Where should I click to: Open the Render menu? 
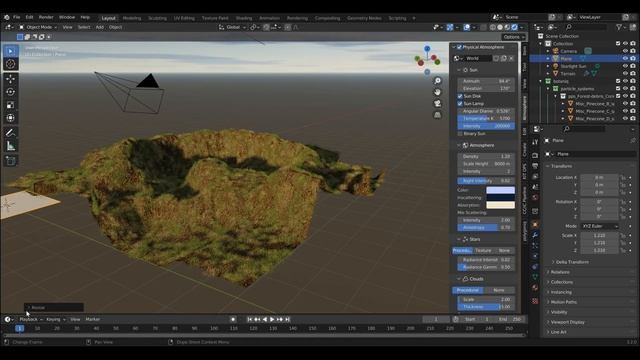pyautogui.click(x=46, y=18)
